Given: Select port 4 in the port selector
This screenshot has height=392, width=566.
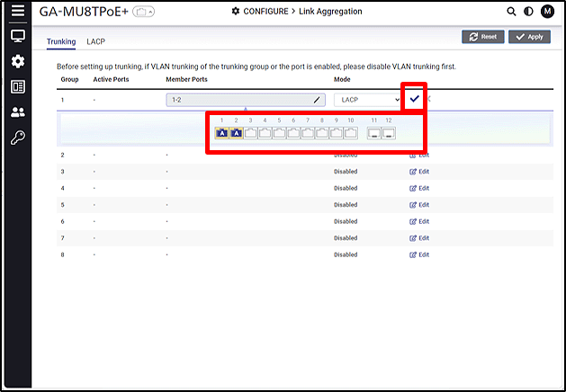Looking at the screenshot, I should [265, 133].
